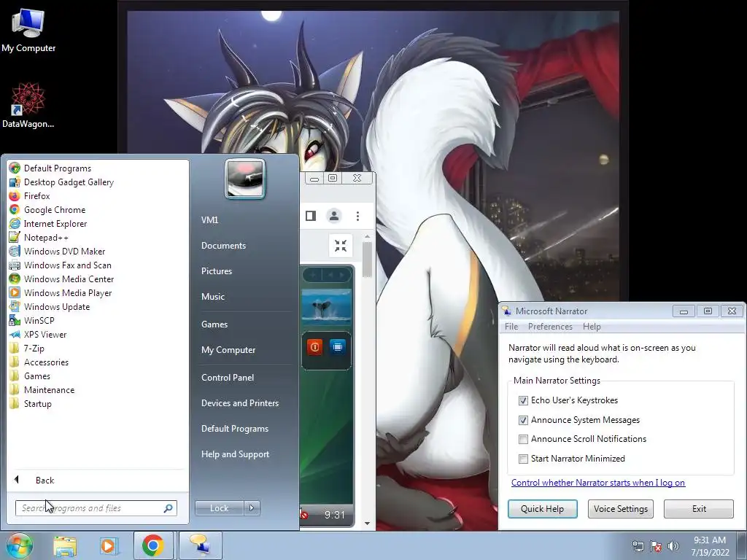Open Control Panel from the Start menu

[x=228, y=377]
